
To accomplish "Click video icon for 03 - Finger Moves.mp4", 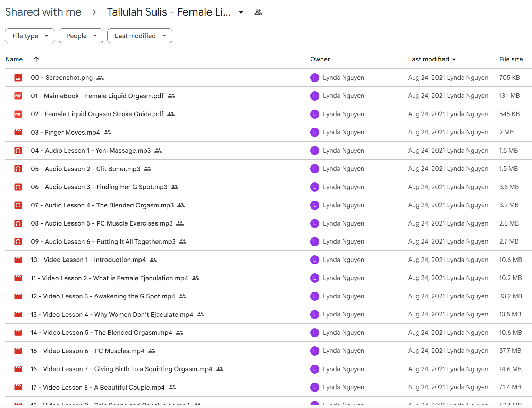I will 18,132.
